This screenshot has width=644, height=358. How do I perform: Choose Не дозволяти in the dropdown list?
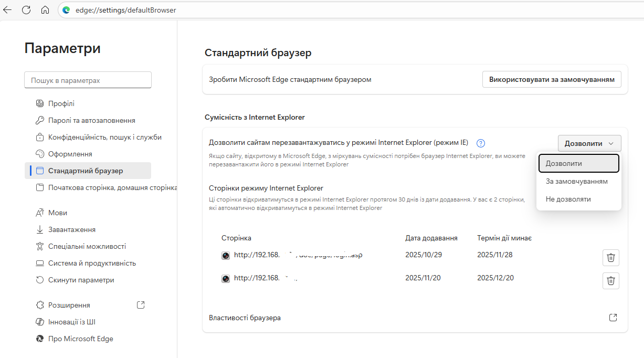point(579,199)
